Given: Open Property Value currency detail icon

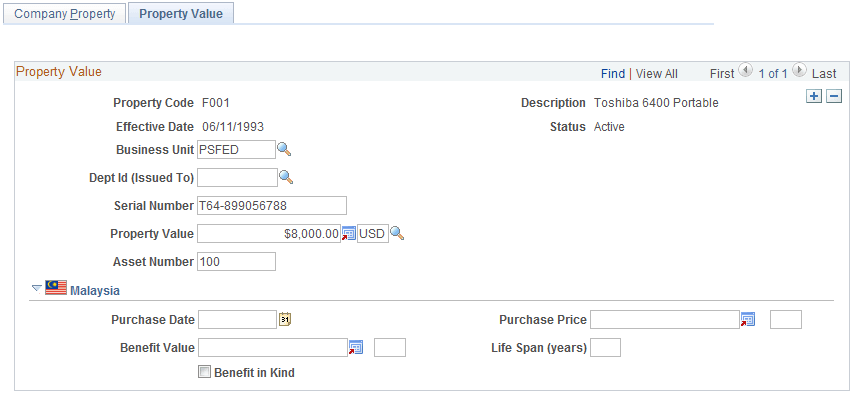Looking at the screenshot, I should click(x=349, y=234).
